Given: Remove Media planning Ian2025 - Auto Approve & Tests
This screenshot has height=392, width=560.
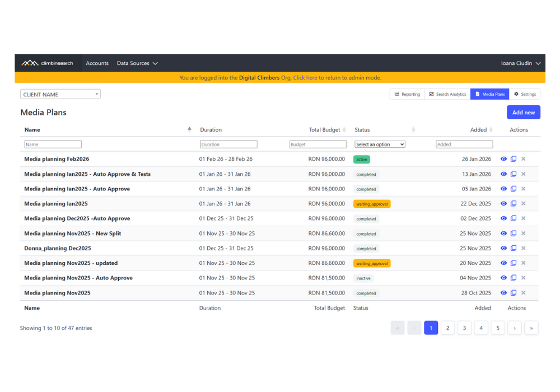Looking at the screenshot, I should pyautogui.click(x=524, y=174).
